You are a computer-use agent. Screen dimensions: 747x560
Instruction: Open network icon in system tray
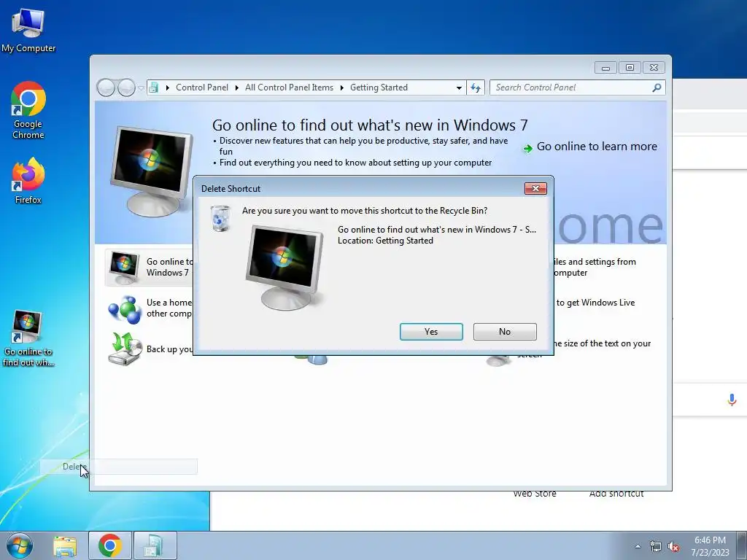pyautogui.click(x=656, y=547)
